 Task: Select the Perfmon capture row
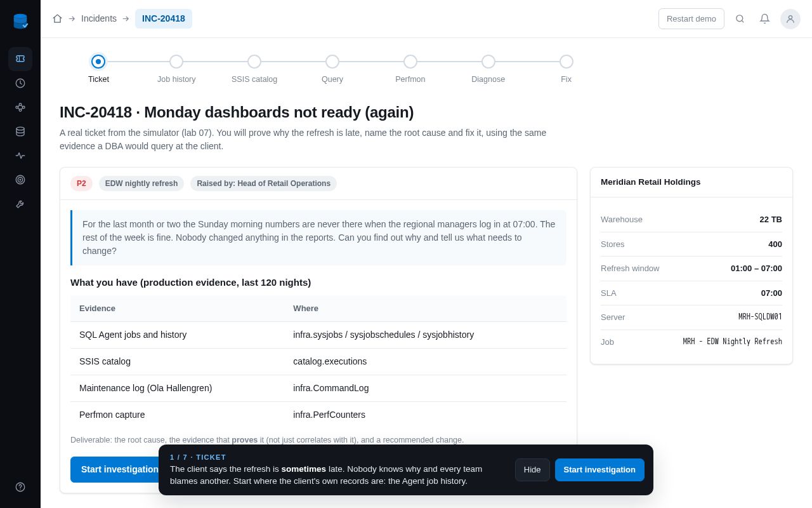point(318,415)
